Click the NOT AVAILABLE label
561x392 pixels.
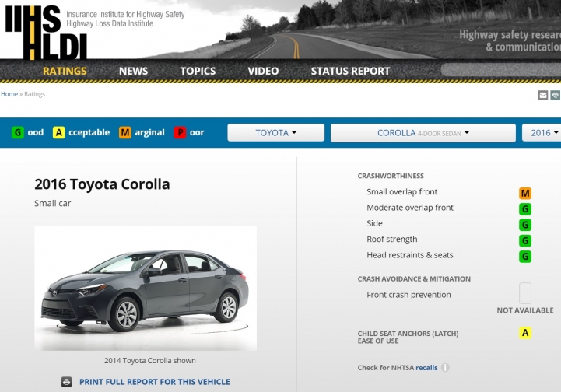coord(525,310)
